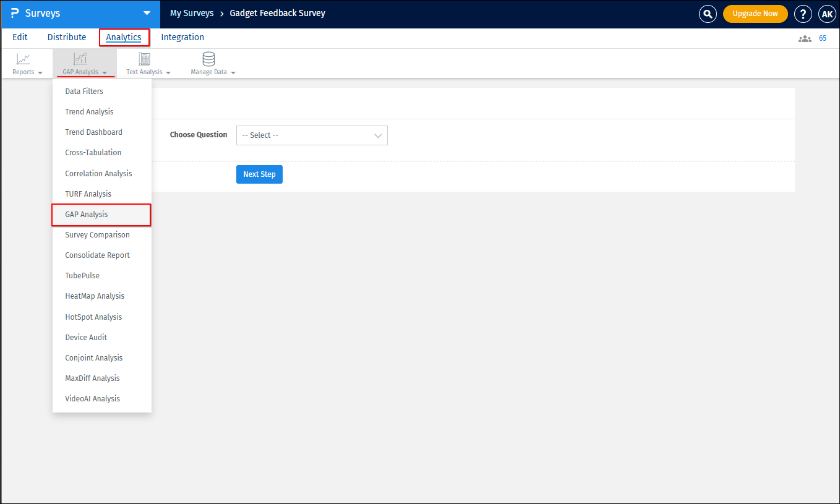Screen dimensions: 840x504
Task: Choose HotSpot Analysis menu entry
Action: pos(102,317)
